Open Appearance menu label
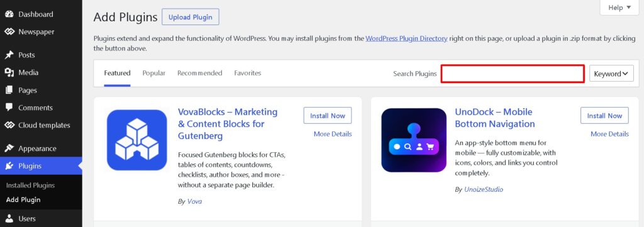 [x=37, y=148]
